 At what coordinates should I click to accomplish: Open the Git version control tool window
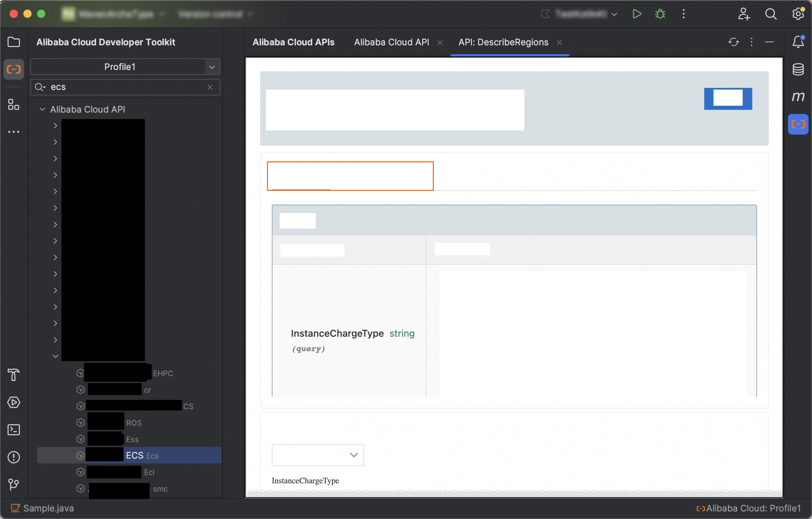coord(14,485)
